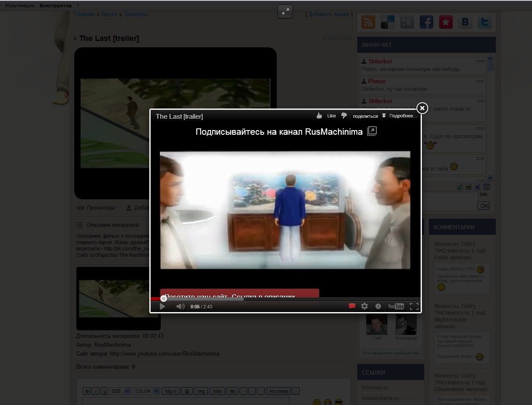Click the expand arrows icon at page top
The image size is (532, 405).
[x=285, y=11]
